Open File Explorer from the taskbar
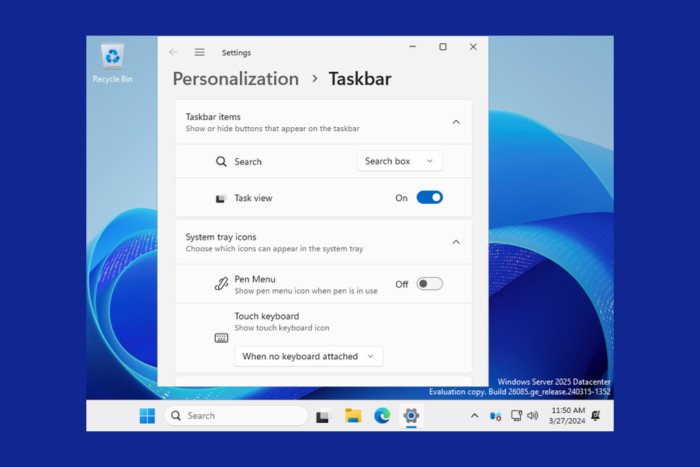 (353, 416)
